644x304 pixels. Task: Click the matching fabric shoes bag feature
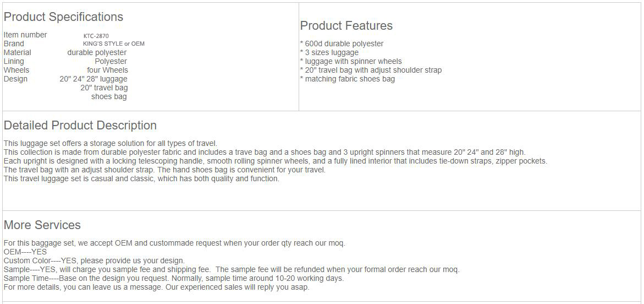click(x=348, y=79)
